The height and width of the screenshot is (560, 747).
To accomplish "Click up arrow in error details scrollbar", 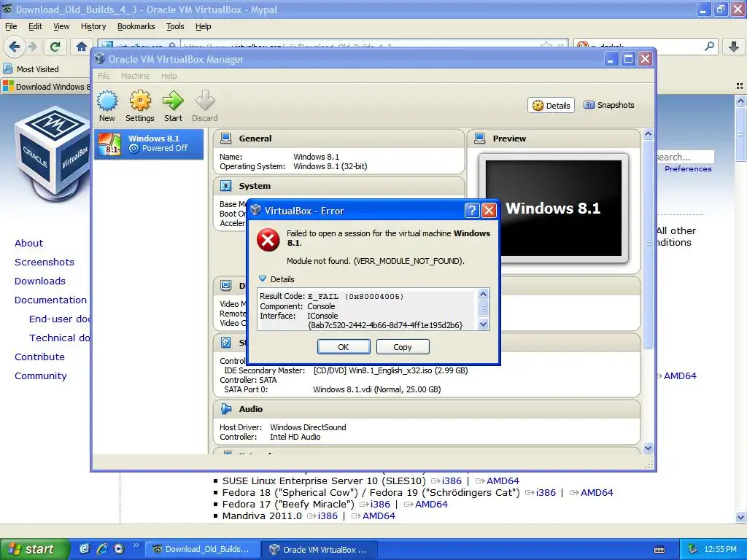I will (483, 295).
